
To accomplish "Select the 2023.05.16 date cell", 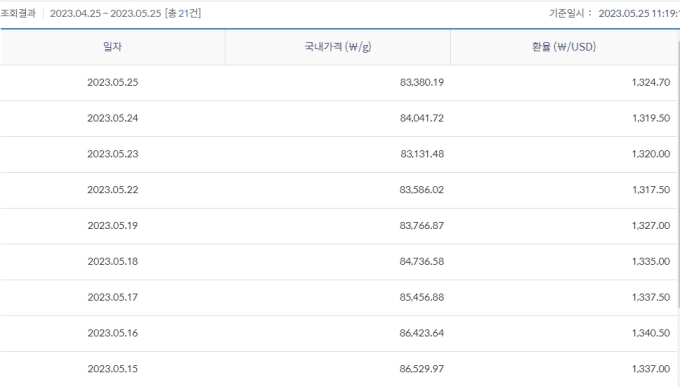I will pyautogui.click(x=113, y=333).
